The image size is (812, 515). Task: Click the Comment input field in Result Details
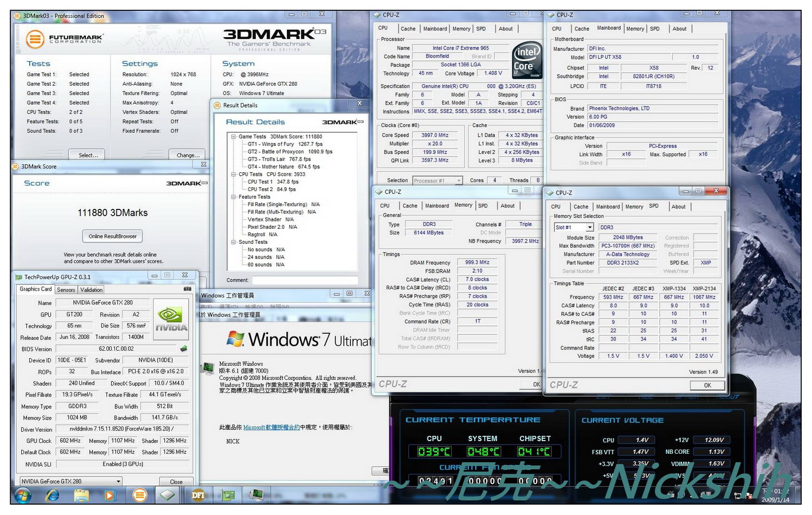tap(305, 280)
